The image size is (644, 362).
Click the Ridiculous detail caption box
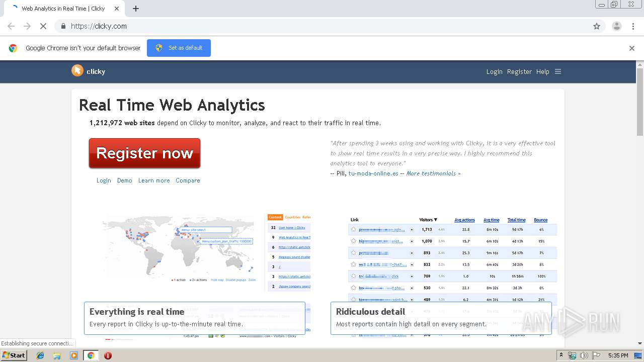click(441, 318)
